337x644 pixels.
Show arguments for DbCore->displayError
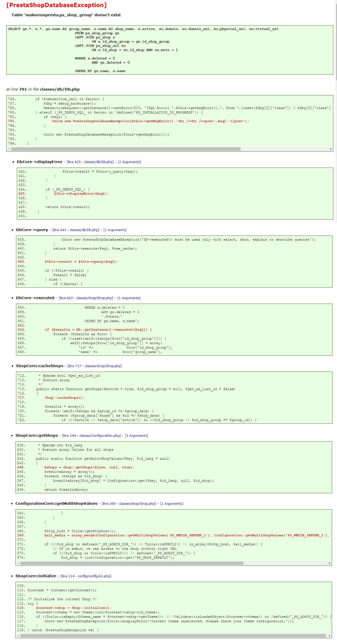coord(129,162)
